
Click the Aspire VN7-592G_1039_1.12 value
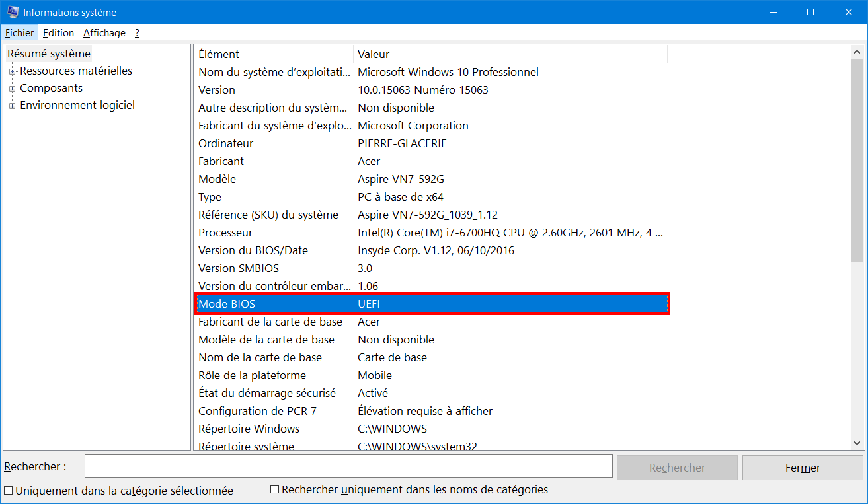428,215
